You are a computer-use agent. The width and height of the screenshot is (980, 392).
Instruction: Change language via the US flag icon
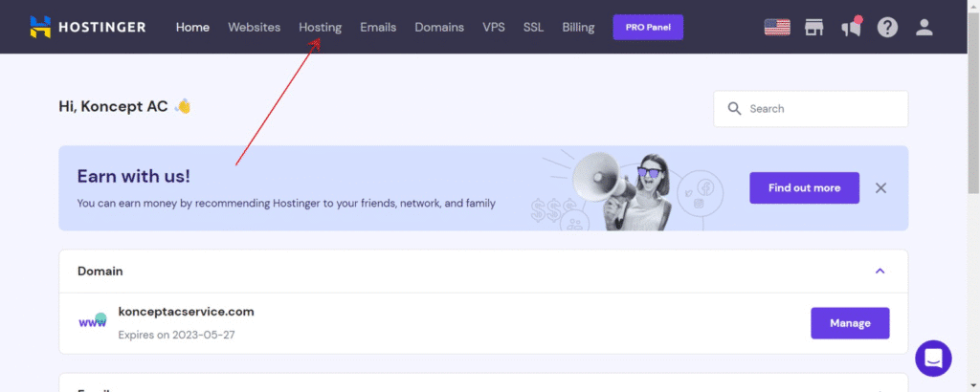tap(777, 28)
